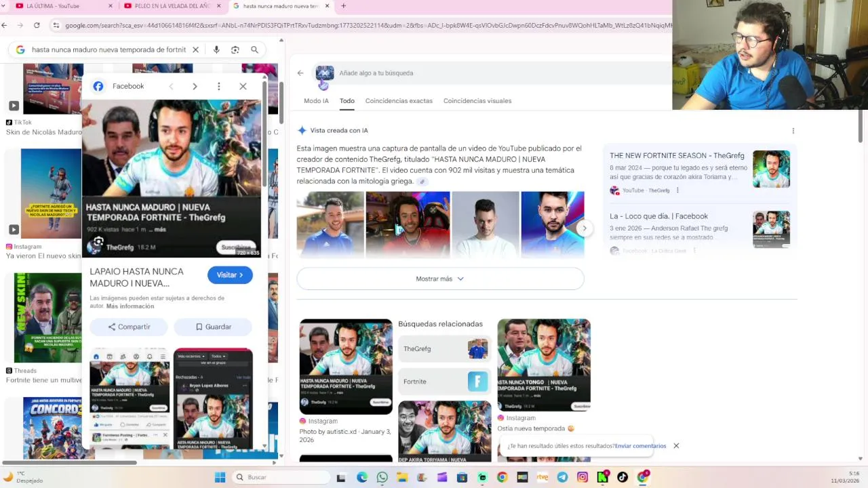Select 'TheGrefg' related search chip
Viewport: 868px width, 488px height.
(443, 349)
